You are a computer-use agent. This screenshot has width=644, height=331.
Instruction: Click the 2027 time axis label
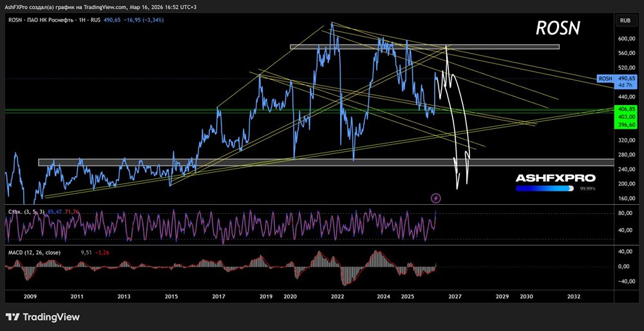point(455,296)
